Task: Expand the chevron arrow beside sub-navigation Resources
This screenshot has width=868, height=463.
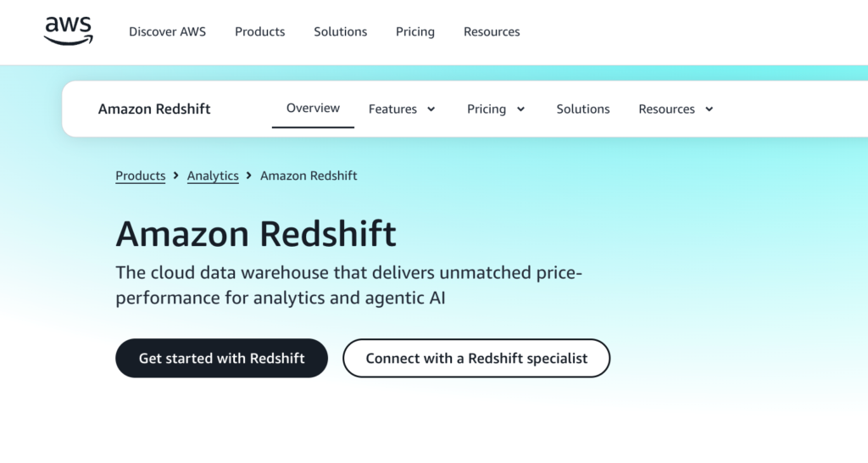Action: click(x=709, y=109)
